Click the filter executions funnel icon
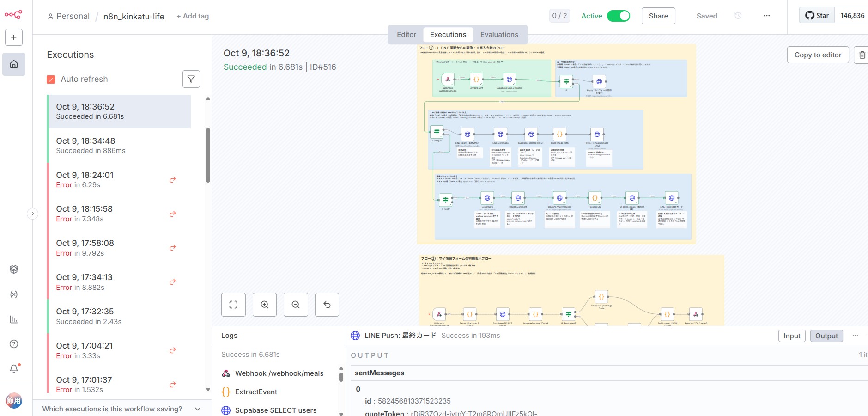The image size is (868, 416). (x=191, y=79)
